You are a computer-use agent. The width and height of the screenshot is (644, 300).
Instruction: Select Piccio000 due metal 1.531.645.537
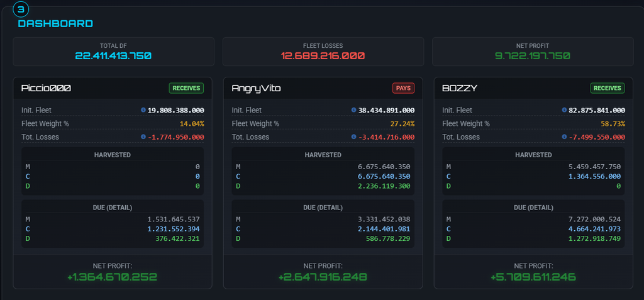click(x=173, y=219)
